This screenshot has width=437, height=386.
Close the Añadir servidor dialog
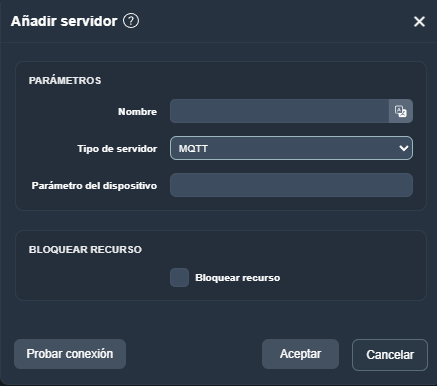[x=419, y=22]
